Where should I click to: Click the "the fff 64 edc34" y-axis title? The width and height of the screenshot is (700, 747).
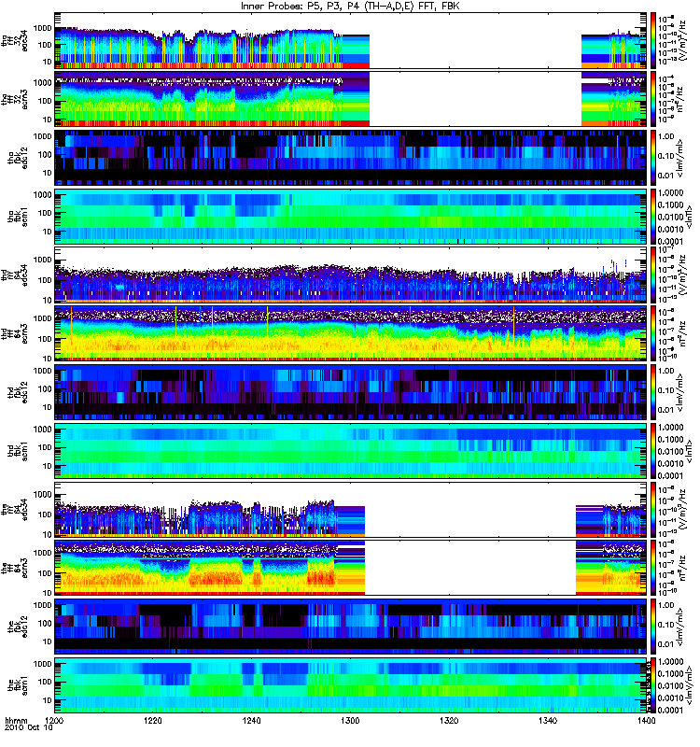click(x=14, y=509)
